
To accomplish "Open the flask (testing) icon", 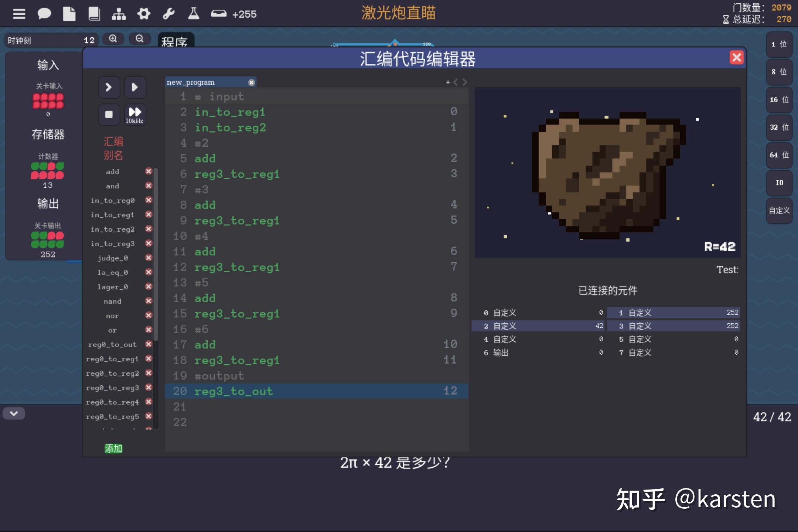I will point(194,13).
